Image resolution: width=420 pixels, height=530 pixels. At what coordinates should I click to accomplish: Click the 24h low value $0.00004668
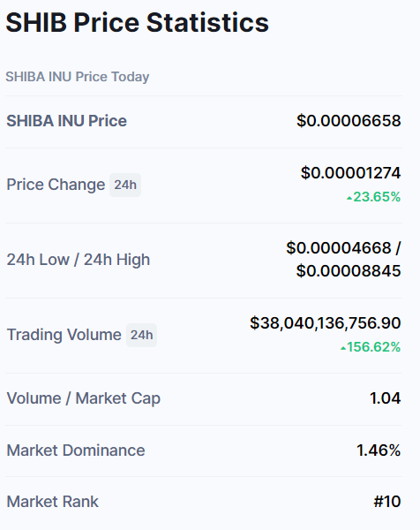(339, 247)
